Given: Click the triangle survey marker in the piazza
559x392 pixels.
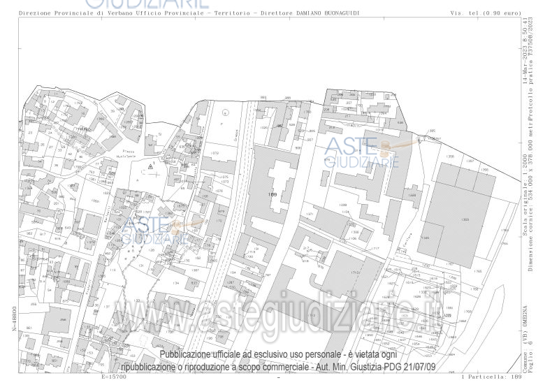Looking at the screenshot, I should (x=150, y=167).
